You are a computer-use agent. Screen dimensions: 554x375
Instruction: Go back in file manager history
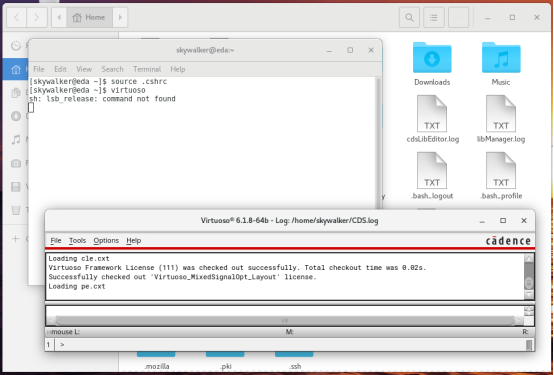click(17, 17)
